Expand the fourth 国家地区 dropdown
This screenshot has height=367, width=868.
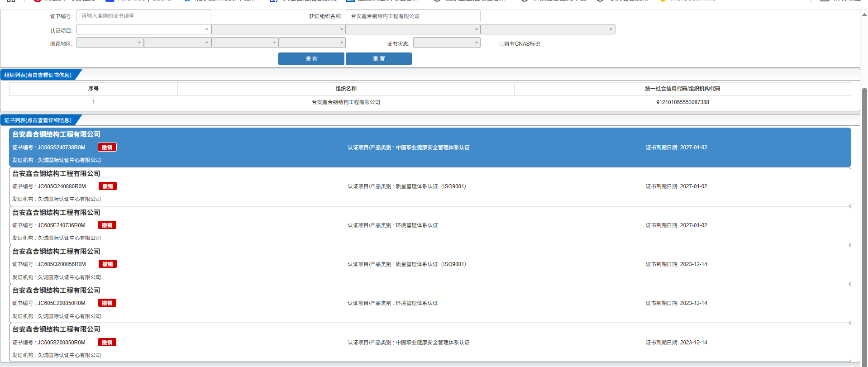point(312,43)
